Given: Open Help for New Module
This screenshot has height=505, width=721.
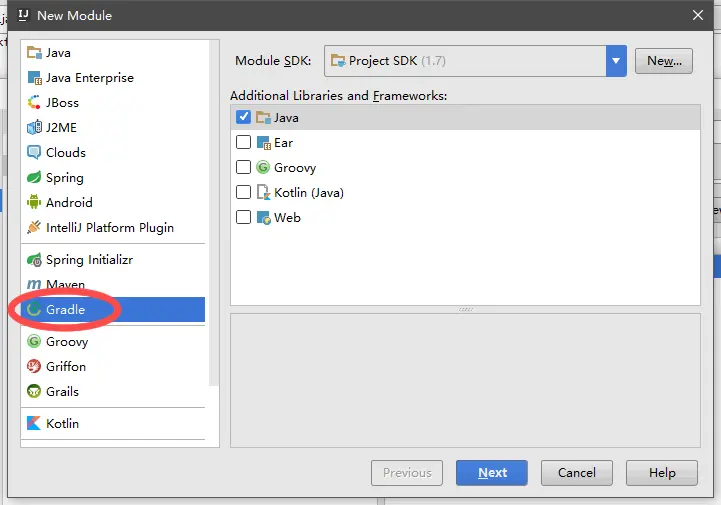Looking at the screenshot, I should pos(662,473).
